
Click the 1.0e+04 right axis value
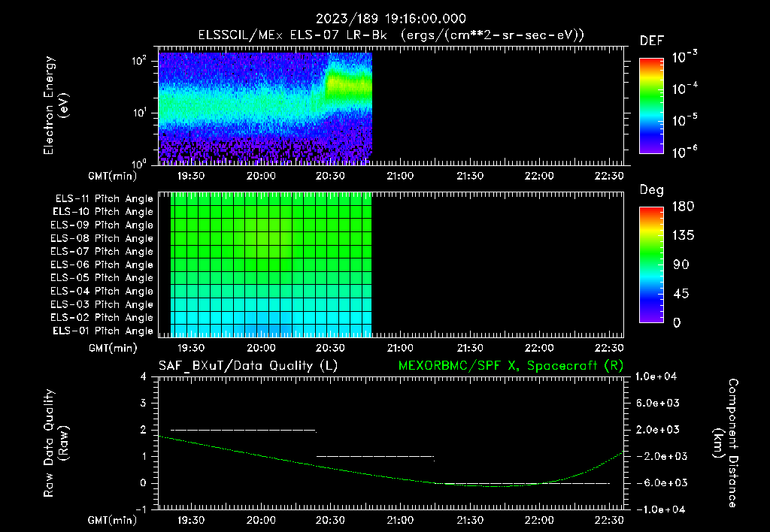click(x=656, y=376)
